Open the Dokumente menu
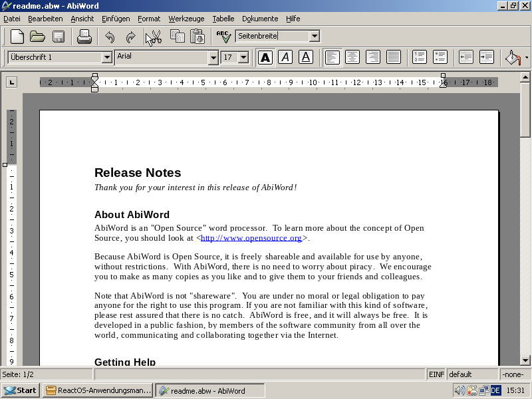532x399 pixels. 260,19
